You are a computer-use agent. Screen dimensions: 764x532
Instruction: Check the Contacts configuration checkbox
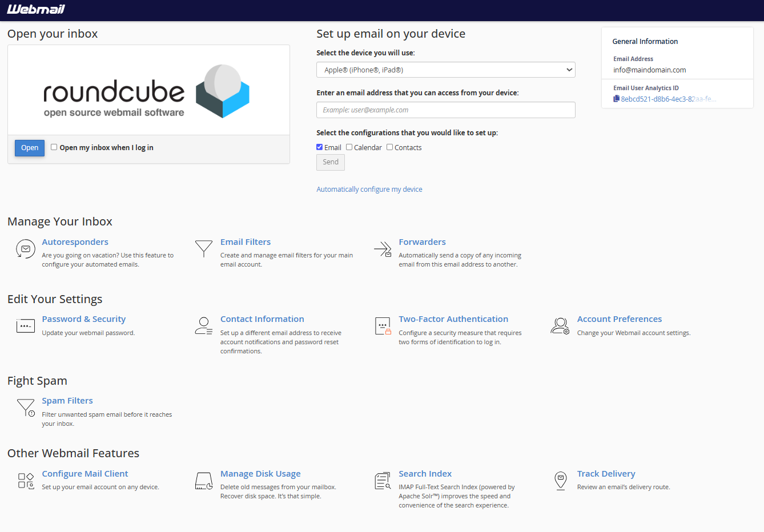(390, 147)
